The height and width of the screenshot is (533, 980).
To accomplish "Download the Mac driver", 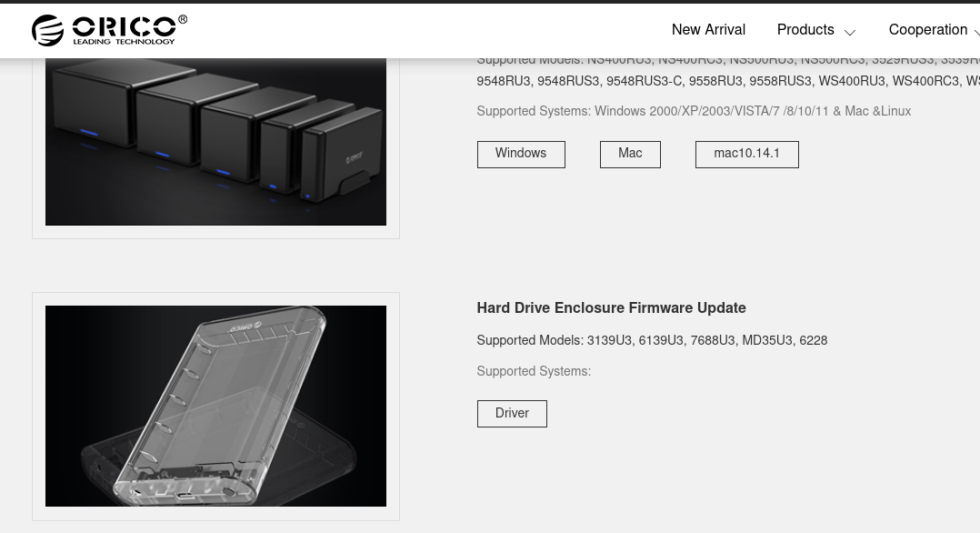I will coord(630,154).
